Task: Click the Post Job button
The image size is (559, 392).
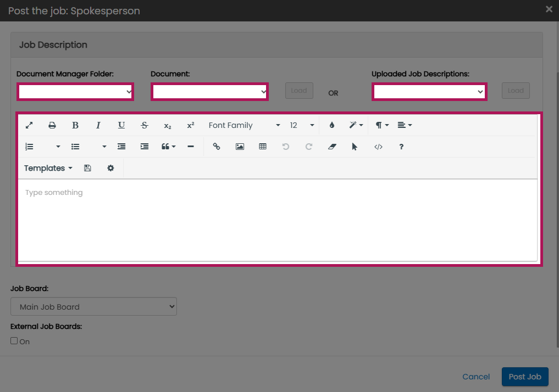Action: [525, 377]
